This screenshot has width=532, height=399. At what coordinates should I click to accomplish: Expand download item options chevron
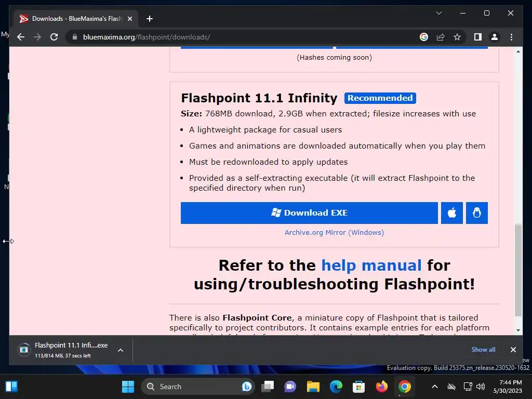(x=121, y=350)
